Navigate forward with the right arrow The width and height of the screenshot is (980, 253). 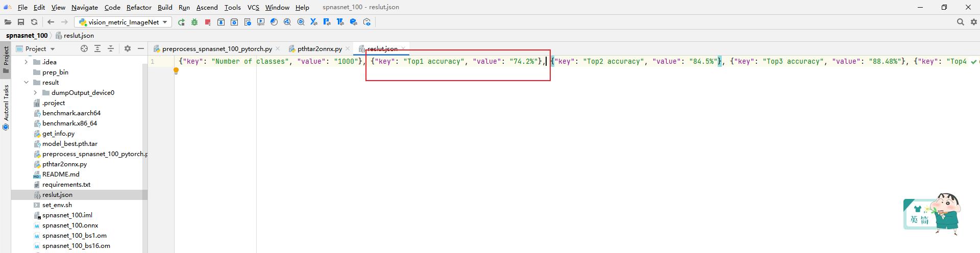(x=64, y=22)
